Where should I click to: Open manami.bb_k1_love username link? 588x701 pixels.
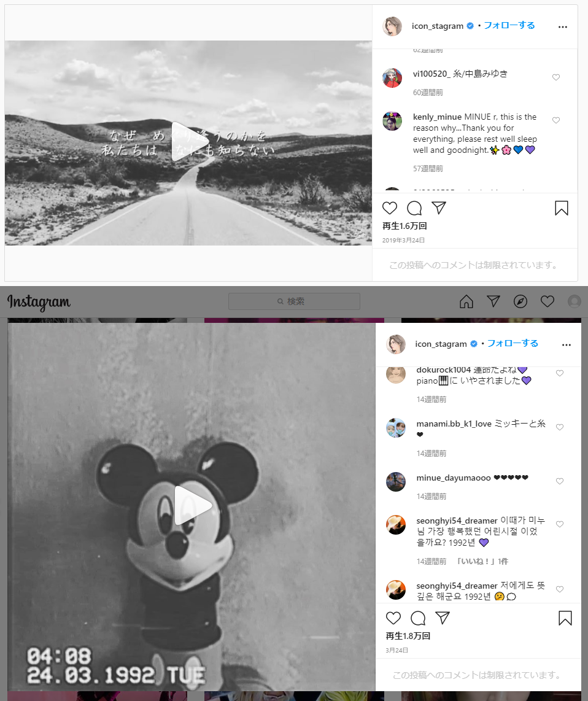454,424
